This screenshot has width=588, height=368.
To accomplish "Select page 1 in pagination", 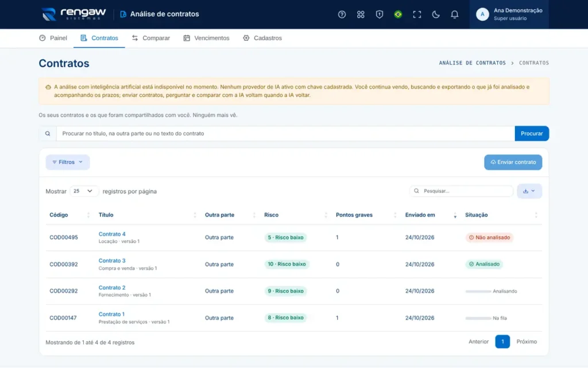I will pyautogui.click(x=502, y=342).
